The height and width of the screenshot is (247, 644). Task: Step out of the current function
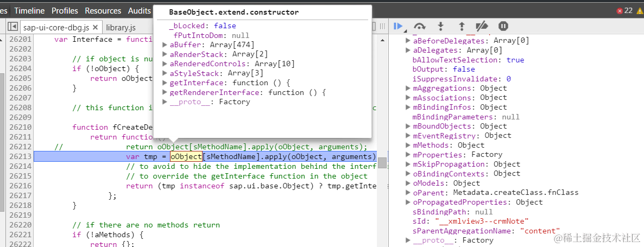pyautogui.click(x=462, y=27)
